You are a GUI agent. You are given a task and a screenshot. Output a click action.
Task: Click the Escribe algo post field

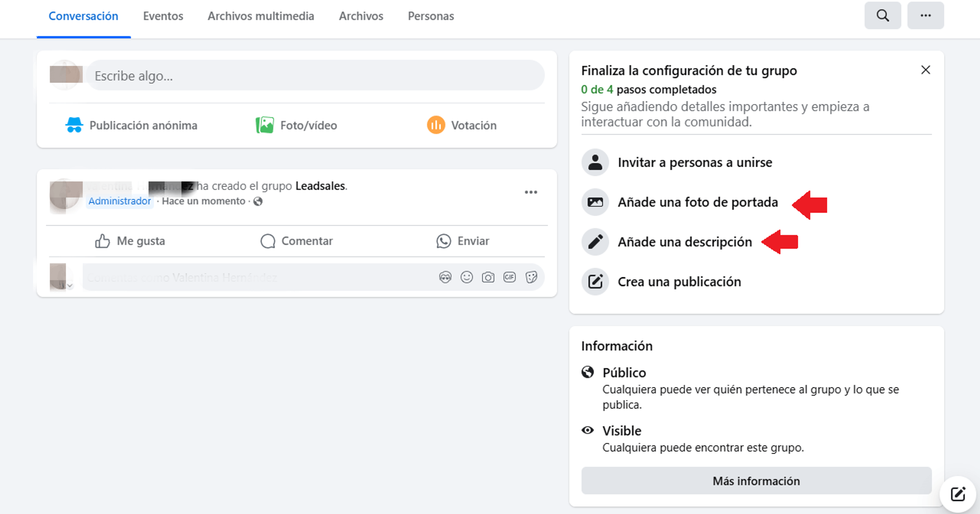click(x=315, y=76)
